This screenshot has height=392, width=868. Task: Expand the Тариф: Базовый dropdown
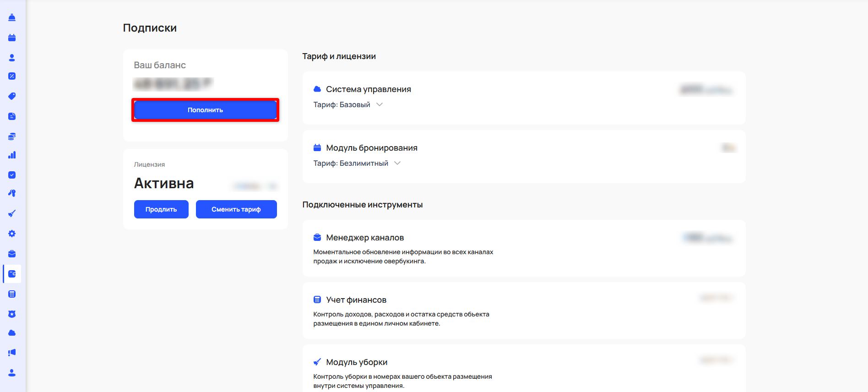pyautogui.click(x=379, y=104)
